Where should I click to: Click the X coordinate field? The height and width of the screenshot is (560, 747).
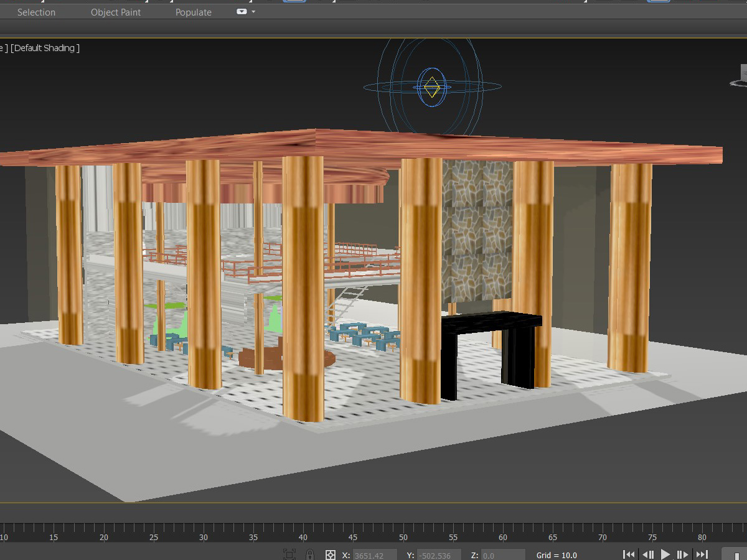coord(375,555)
